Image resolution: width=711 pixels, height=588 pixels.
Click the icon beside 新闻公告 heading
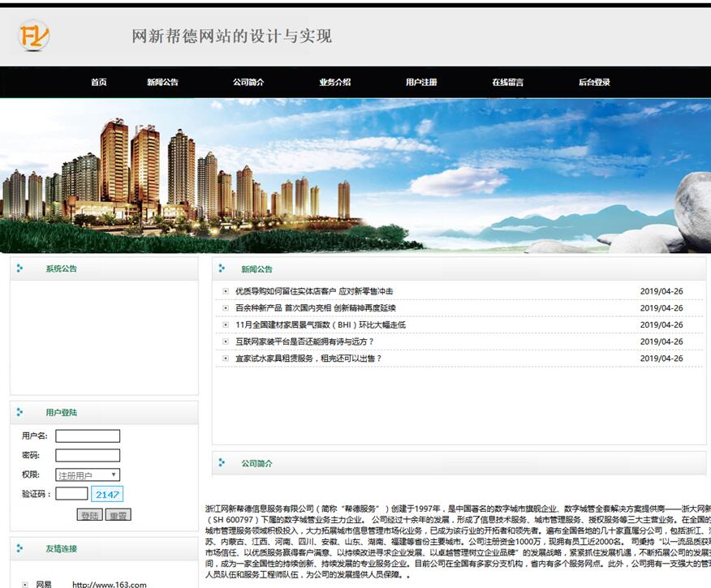point(222,268)
